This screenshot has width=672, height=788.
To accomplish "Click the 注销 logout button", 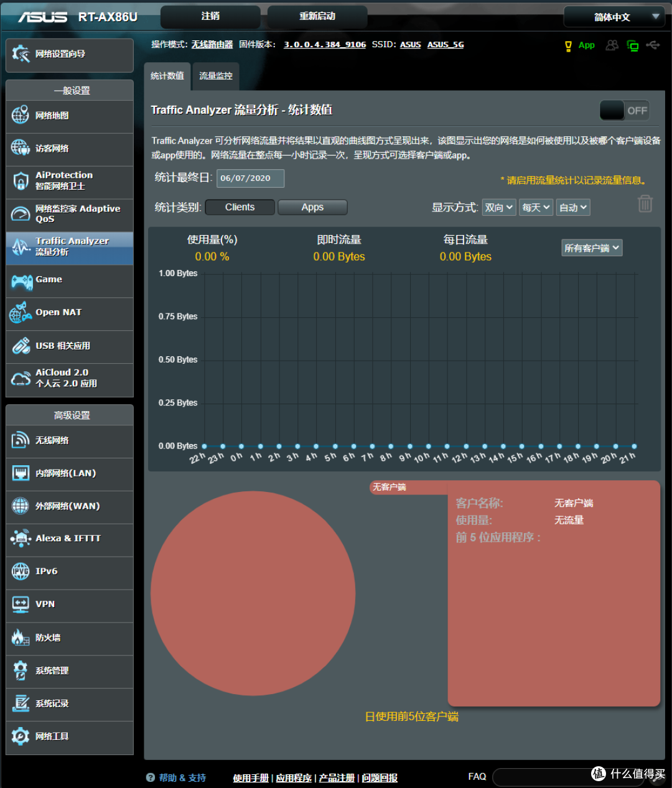I will 210,17.
